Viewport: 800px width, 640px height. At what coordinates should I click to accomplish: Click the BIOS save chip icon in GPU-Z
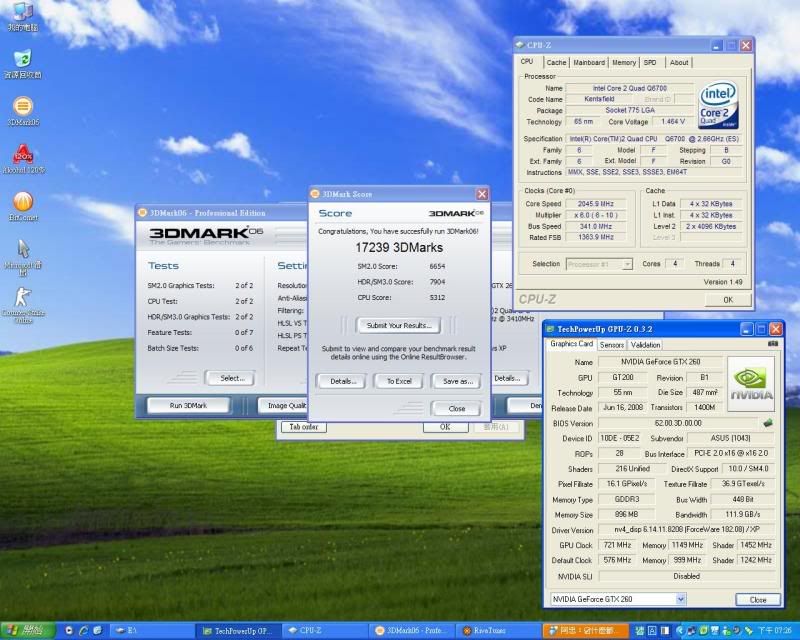[768, 423]
